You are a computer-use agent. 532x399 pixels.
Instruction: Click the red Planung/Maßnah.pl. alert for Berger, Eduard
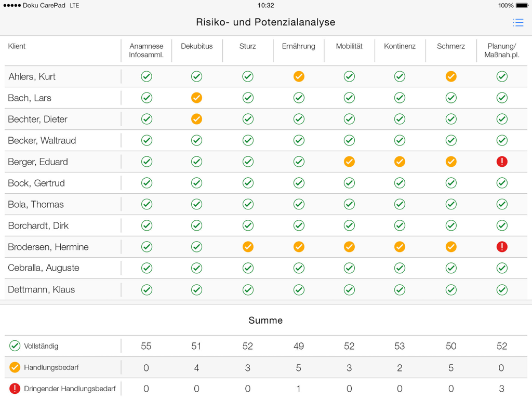tap(502, 162)
